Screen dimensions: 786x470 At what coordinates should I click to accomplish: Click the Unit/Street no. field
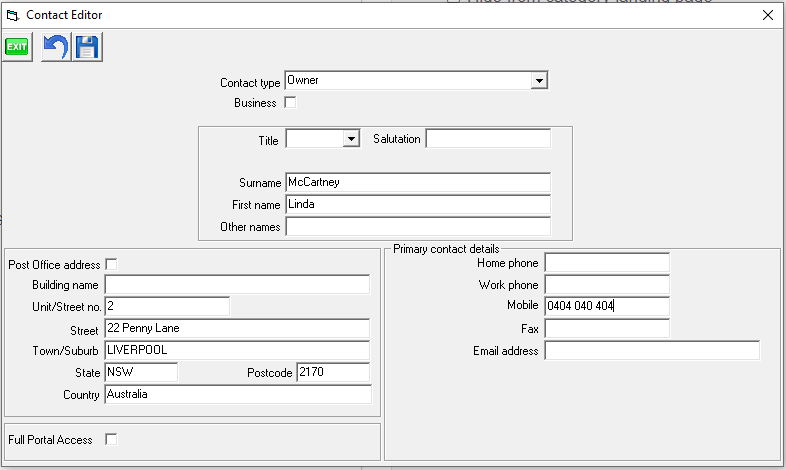(x=167, y=306)
